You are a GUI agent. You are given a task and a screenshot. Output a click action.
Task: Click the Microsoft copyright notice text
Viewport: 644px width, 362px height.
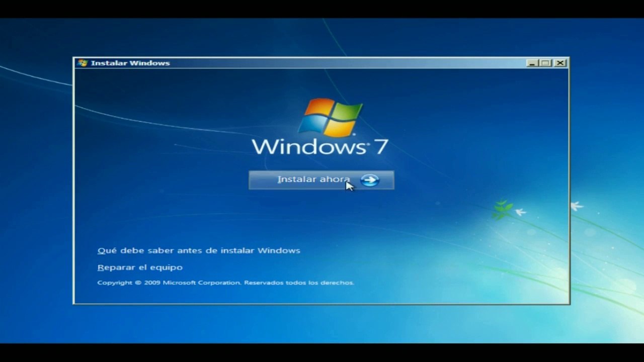click(x=225, y=283)
